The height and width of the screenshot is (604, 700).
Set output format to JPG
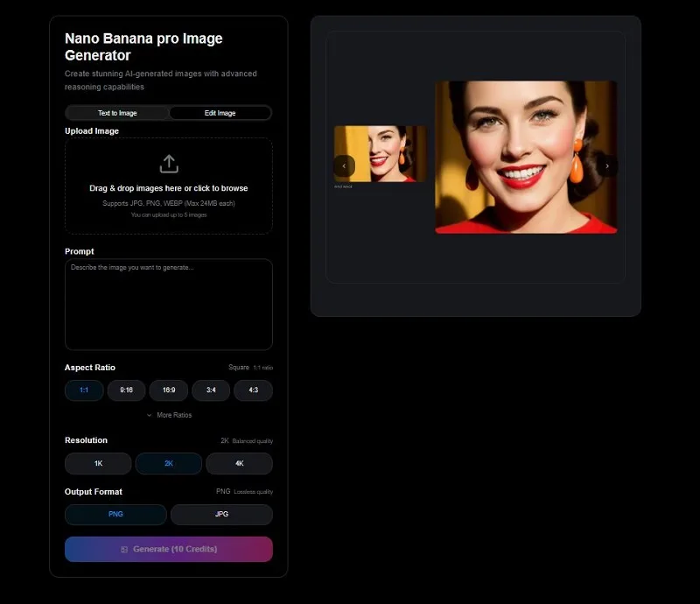coord(221,514)
